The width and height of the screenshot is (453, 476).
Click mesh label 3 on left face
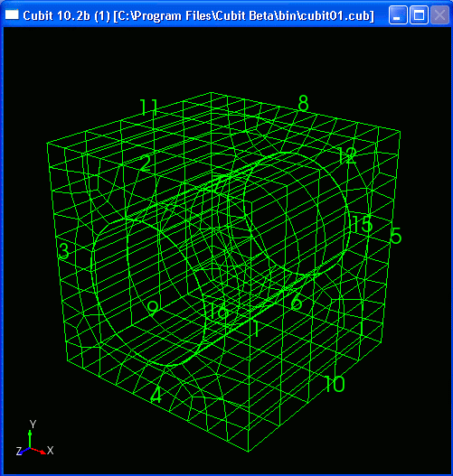pos(63,251)
